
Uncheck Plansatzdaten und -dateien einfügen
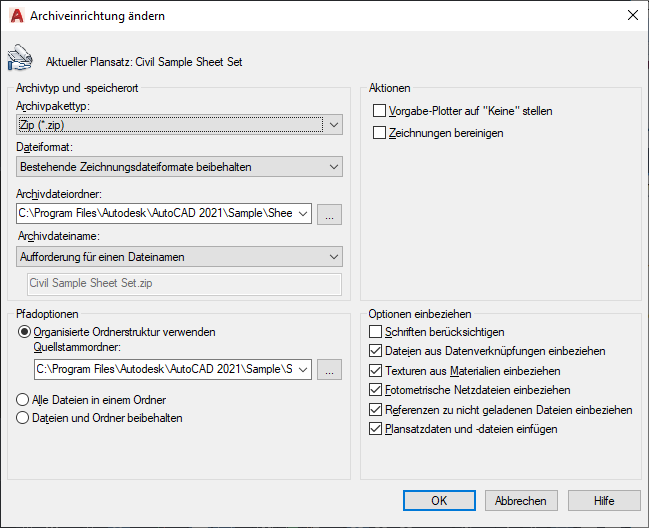click(377, 429)
